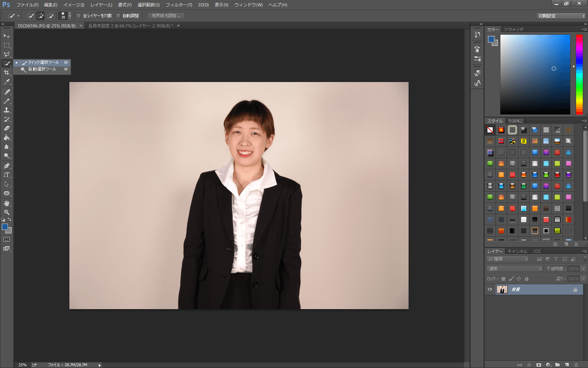Click the Add to Selection mode icon
Viewport: 588px width, 368px height.
[x=41, y=16]
